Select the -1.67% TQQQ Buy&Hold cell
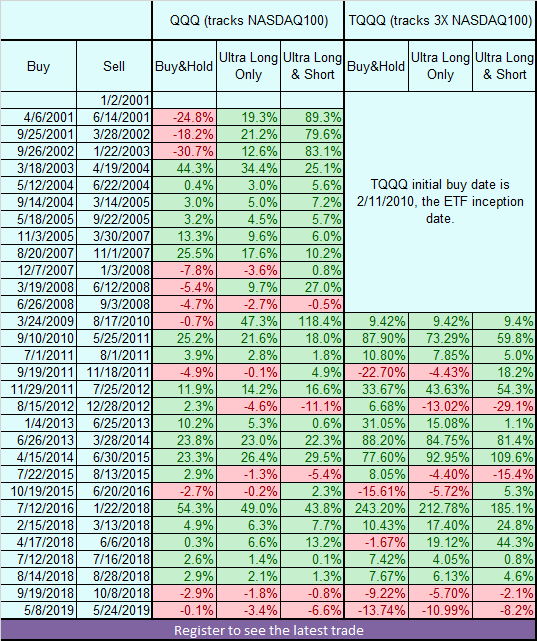 376,542
